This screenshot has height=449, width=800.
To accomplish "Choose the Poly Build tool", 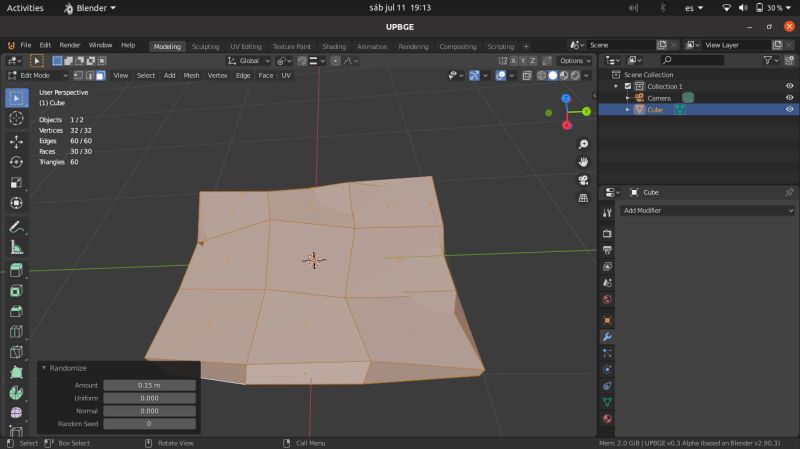I will [x=16, y=372].
